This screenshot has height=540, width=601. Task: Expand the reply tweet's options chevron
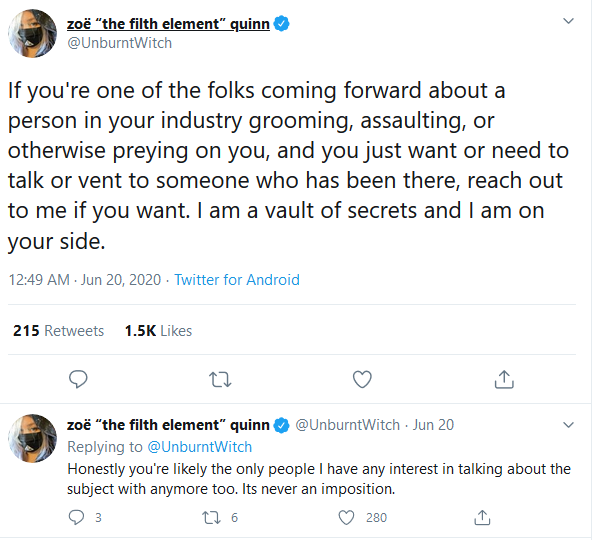[x=567, y=425]
